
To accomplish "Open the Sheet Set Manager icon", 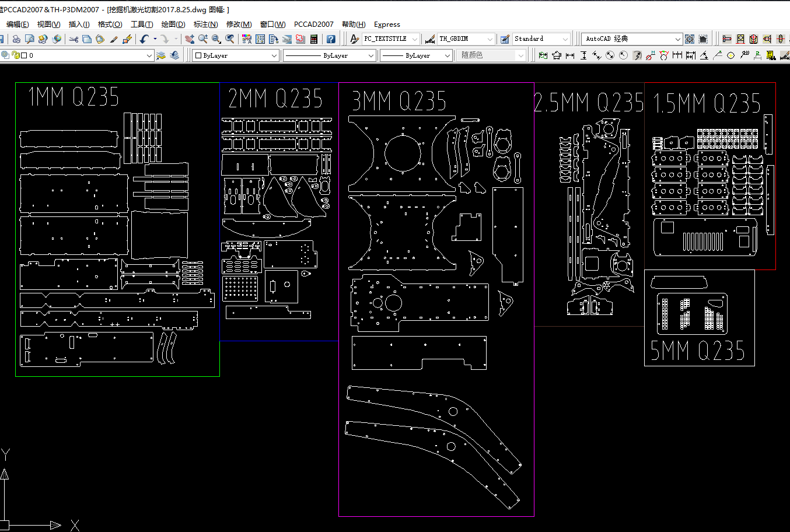I will [287, 39].
